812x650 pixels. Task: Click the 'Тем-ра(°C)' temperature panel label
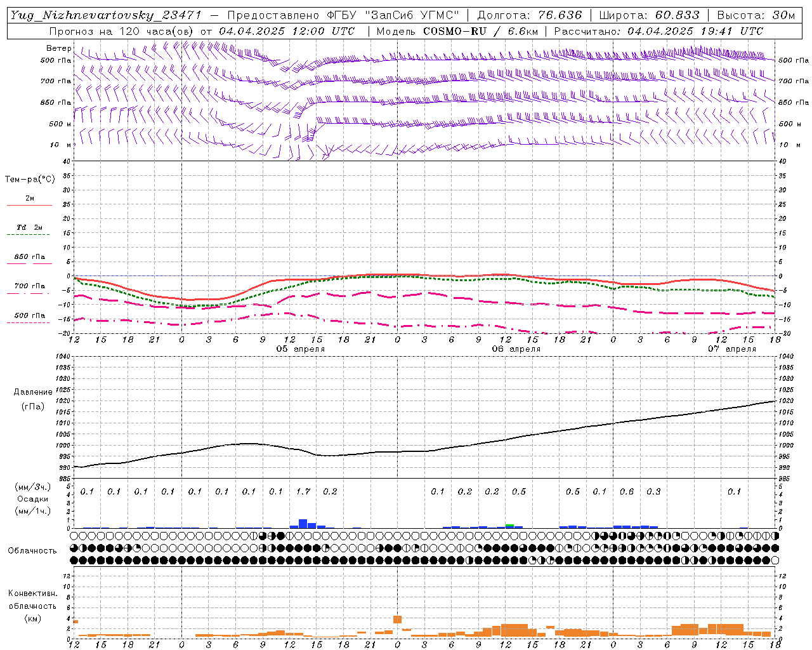tap(30, 180)
